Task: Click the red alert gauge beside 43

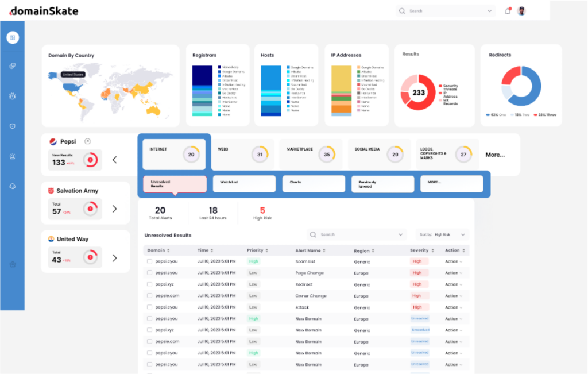Action: point(90,257)
